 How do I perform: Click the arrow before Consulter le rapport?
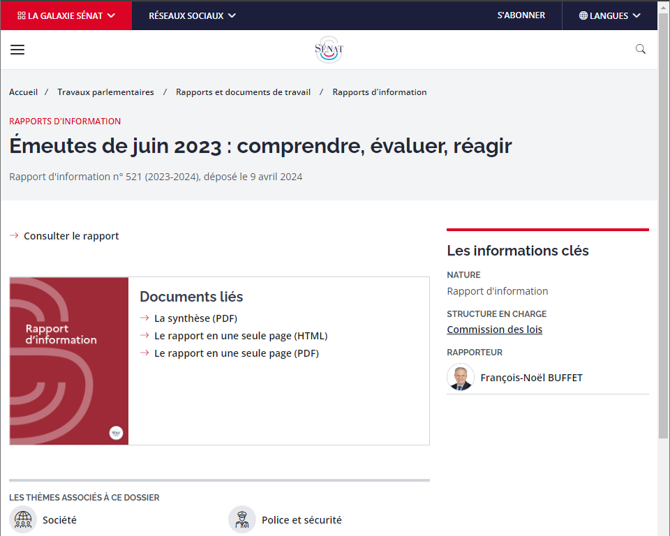(x=14, y=236)
